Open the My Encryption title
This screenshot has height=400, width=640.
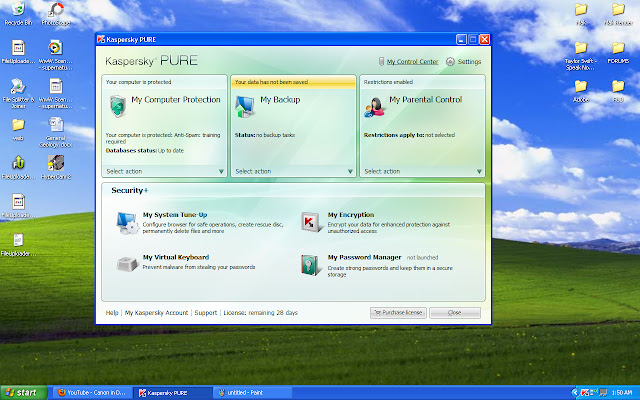[351, 215]
